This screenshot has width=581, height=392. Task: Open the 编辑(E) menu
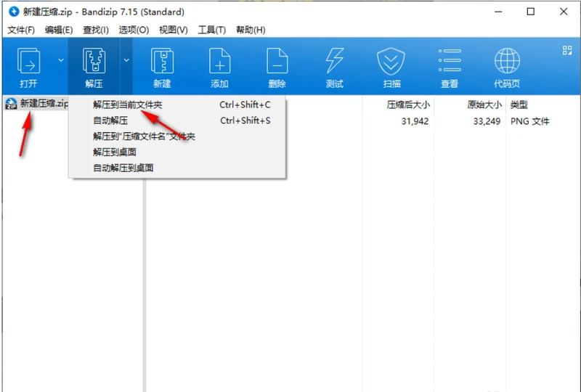(x=59, y=30)
